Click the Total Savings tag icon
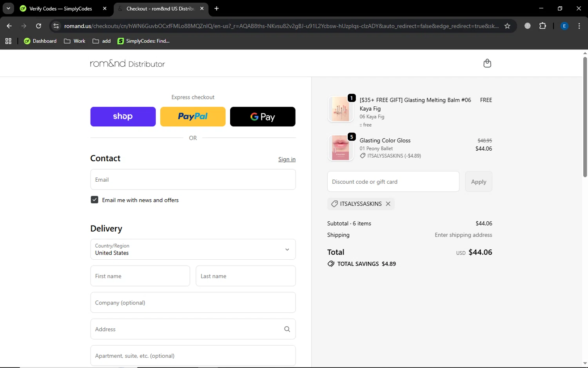Screen dimensions: 588x368 click(331, 264)
